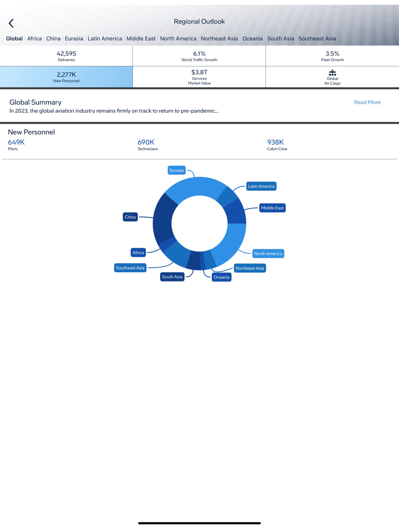Screen dimensions: 399x532
Task: Open the Read More link
Action: coord(367,102)
